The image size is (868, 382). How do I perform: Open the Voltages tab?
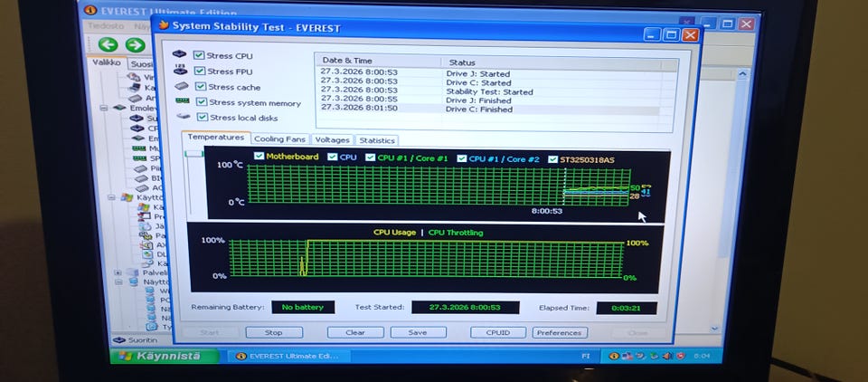click(x=332, y=139)
